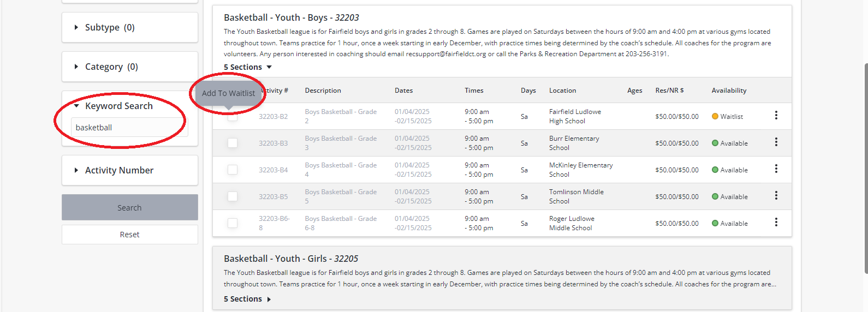Viewport: 868px width, 312px height.
Task: Click the Search button
Action: point(129,207)
